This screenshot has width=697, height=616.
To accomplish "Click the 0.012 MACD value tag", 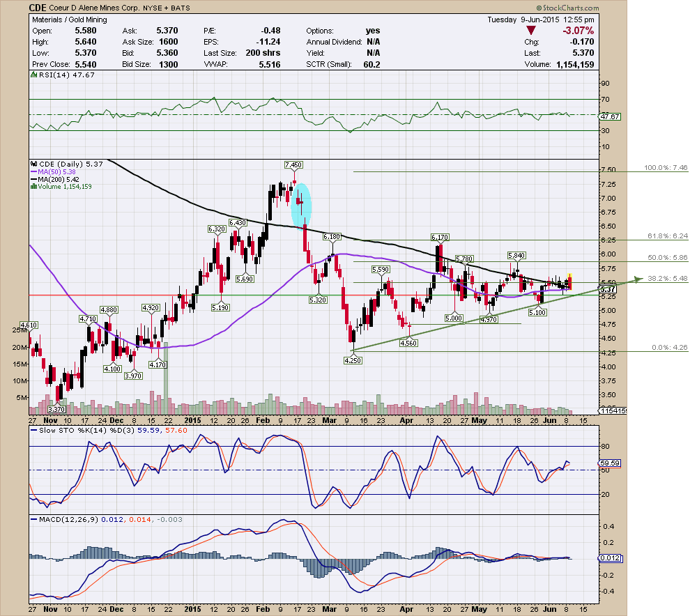I will pos(609,557).
